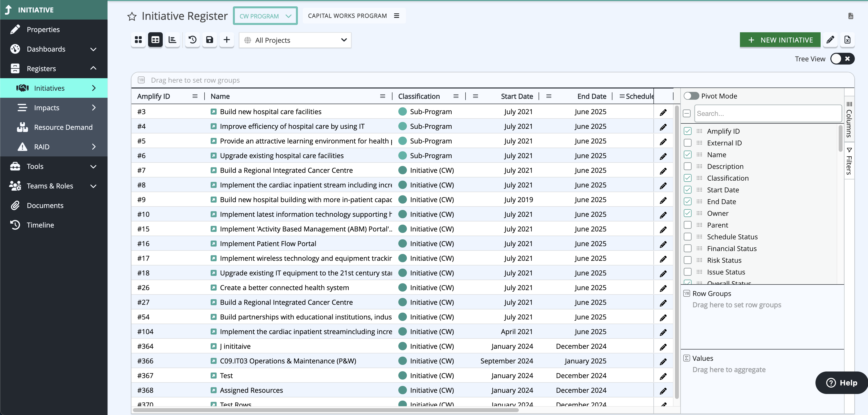Switch to card grid view icon
868x415 pixels.
coord(138,40)
